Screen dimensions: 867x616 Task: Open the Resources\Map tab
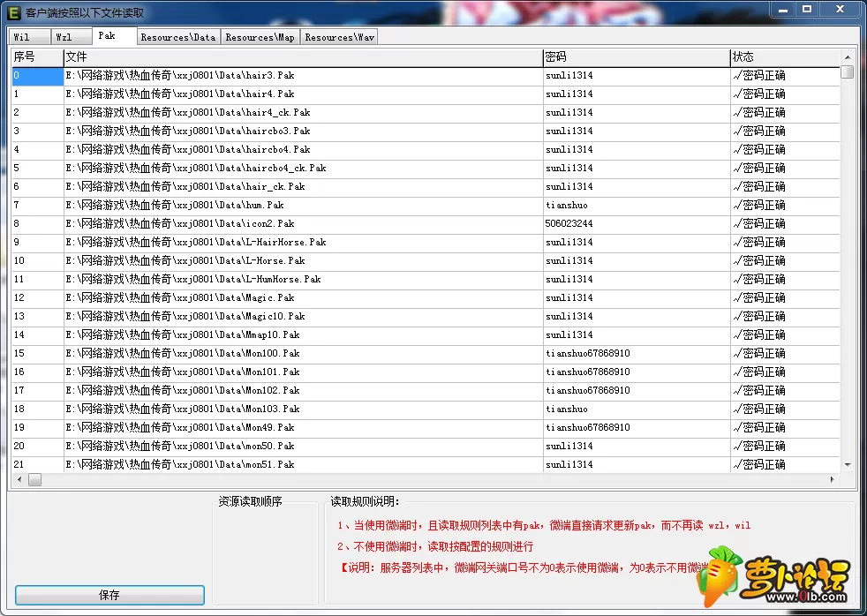coord(260,37)
